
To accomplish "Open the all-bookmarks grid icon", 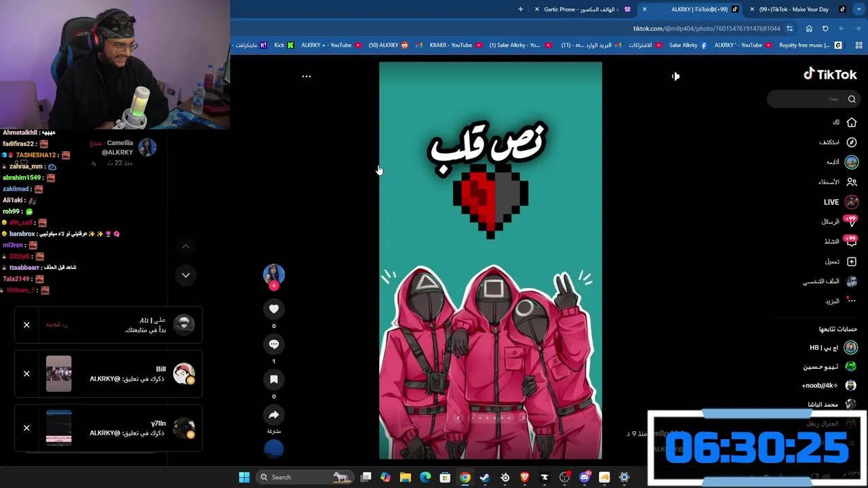I will point(859,45).
